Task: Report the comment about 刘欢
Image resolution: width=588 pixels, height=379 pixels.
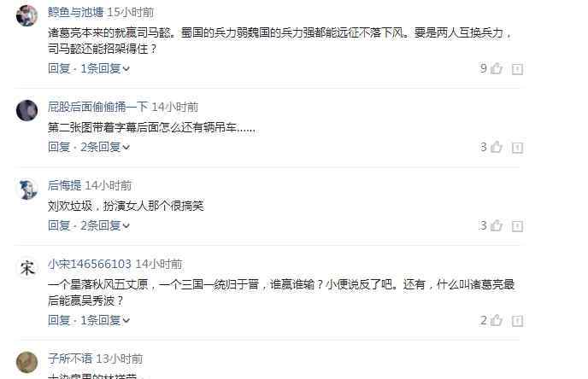Action: pos(518,226)
